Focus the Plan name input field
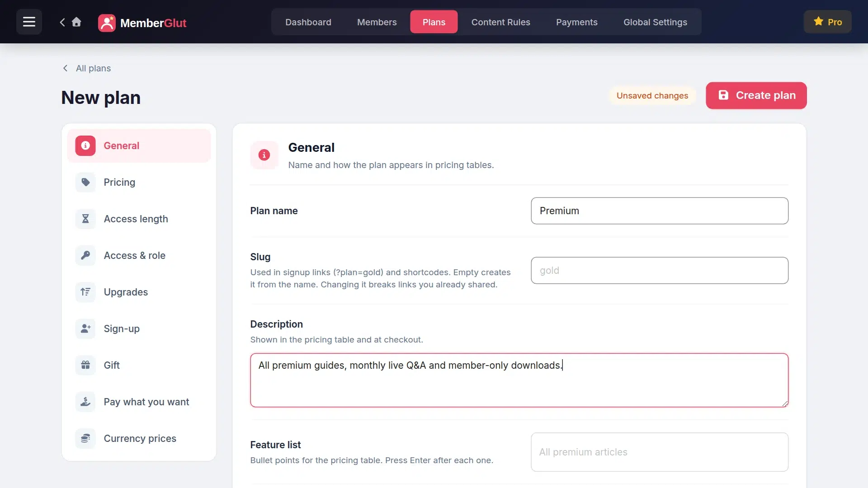Screen dimensions: 868x488 coord(660,211)
